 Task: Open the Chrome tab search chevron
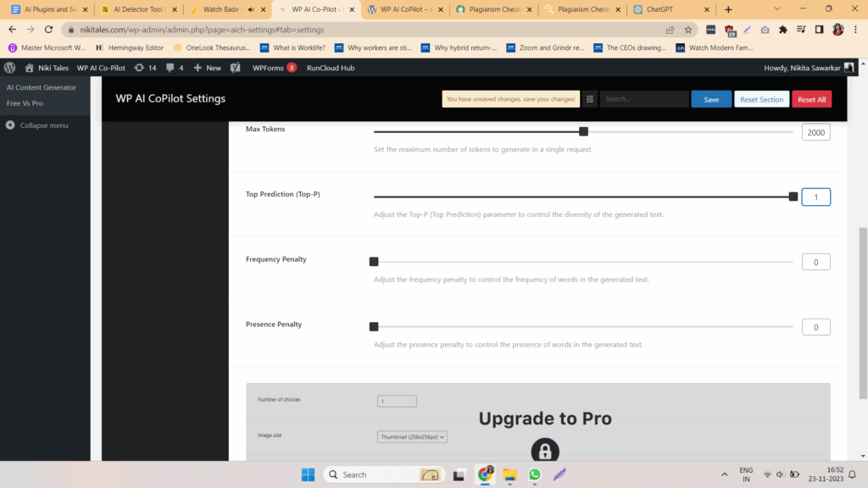click(x=777, y=9)
